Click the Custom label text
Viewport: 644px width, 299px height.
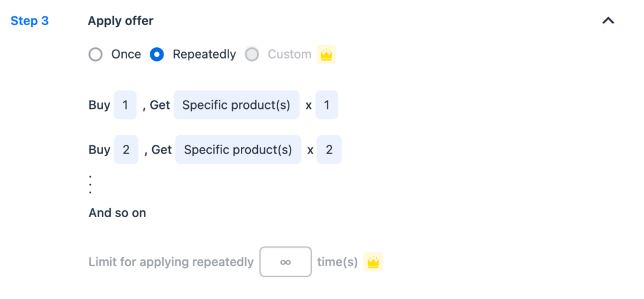coord(289,54)
